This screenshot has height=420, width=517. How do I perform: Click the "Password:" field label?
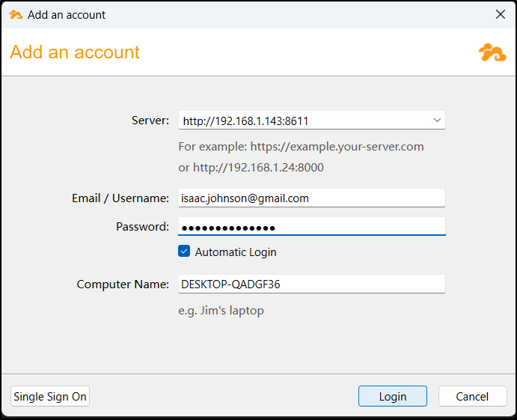pyautogui.click(x=142, y=227)
